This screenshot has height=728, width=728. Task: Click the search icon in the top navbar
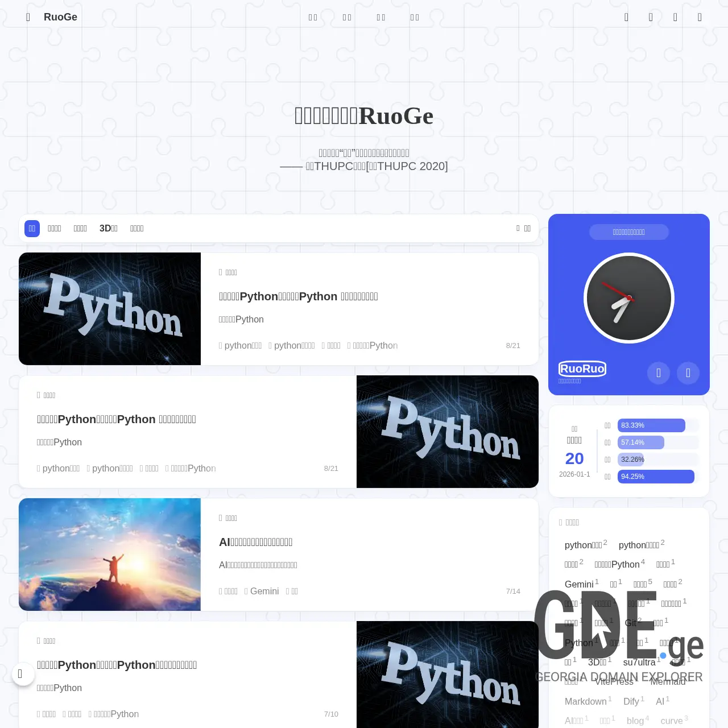[x=626, y=17]
